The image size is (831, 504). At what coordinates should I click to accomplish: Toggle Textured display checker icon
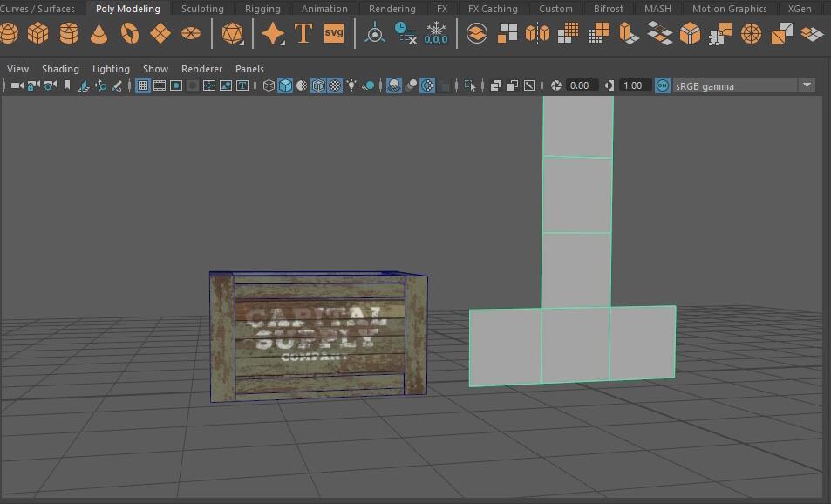(x=335, y=85)
